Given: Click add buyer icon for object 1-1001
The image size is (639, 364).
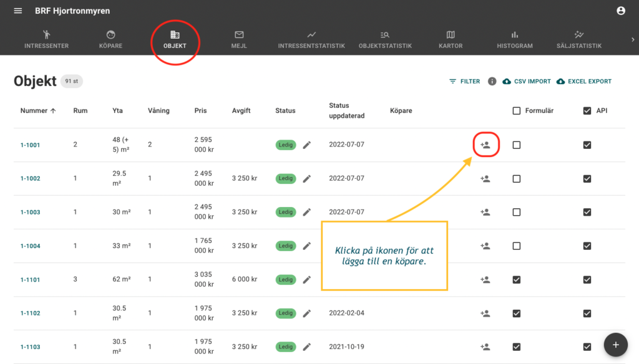Looking at the screenshot, I should pos(485,145).
